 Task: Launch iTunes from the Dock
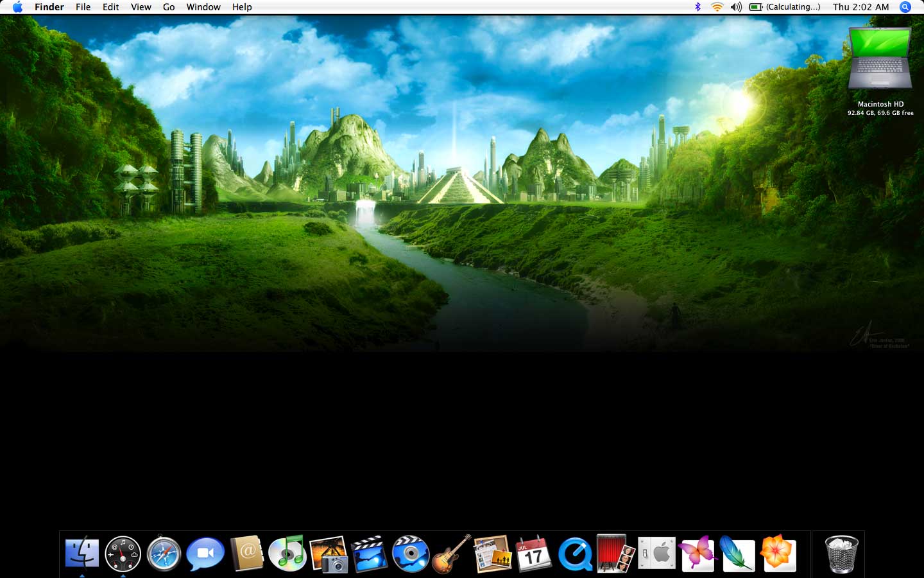[287, 554]
